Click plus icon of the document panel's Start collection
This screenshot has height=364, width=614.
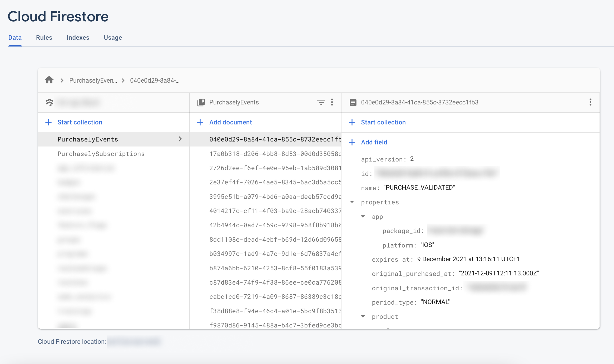click(352, 122)
